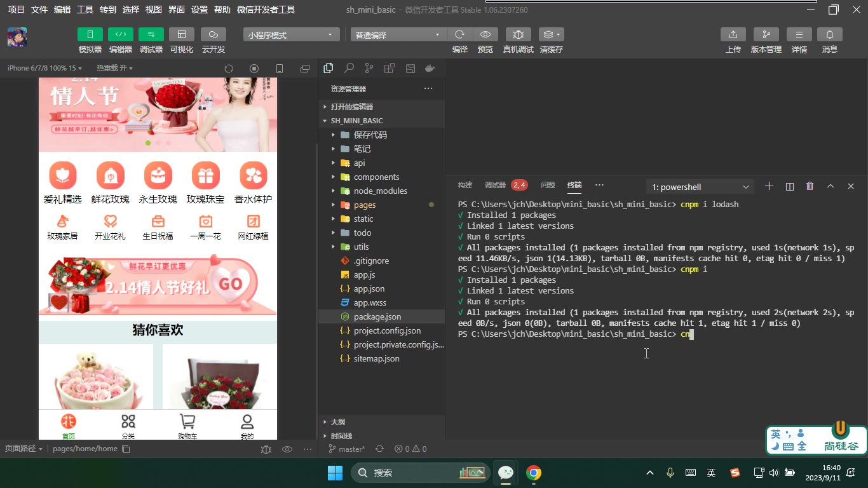Image resolution: width=868 pixels, height=488 pixels.
Task: Expand the components folder
Action: tap(381, 177)
